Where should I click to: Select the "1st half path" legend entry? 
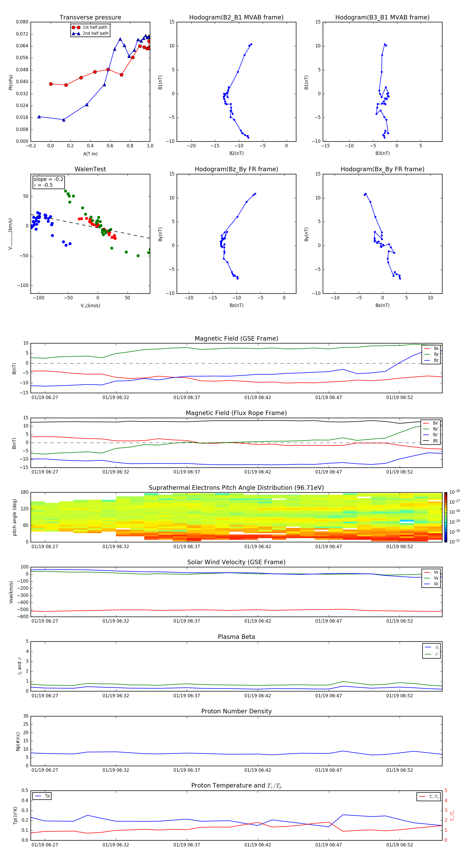tap(90, 27)
